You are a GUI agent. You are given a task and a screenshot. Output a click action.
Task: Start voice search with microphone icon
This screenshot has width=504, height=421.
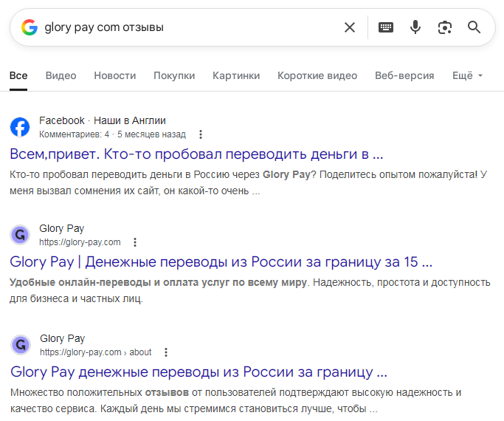[x=415, y=27]
